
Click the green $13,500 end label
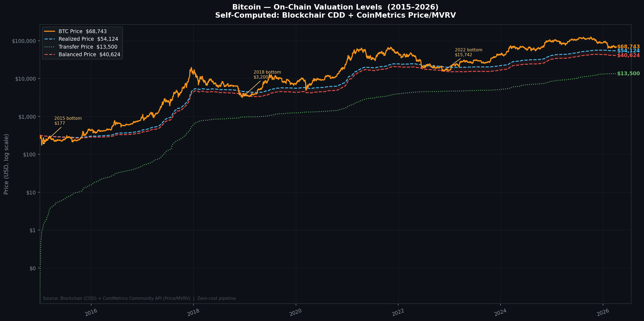(x=628, y=74)
